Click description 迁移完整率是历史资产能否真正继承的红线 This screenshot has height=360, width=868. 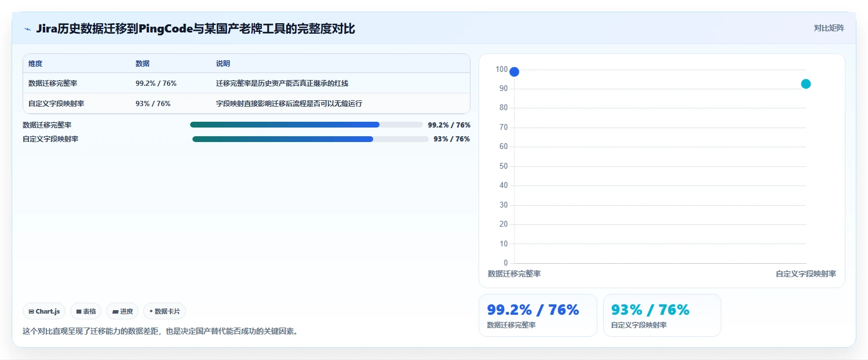(x=282, y=83)
